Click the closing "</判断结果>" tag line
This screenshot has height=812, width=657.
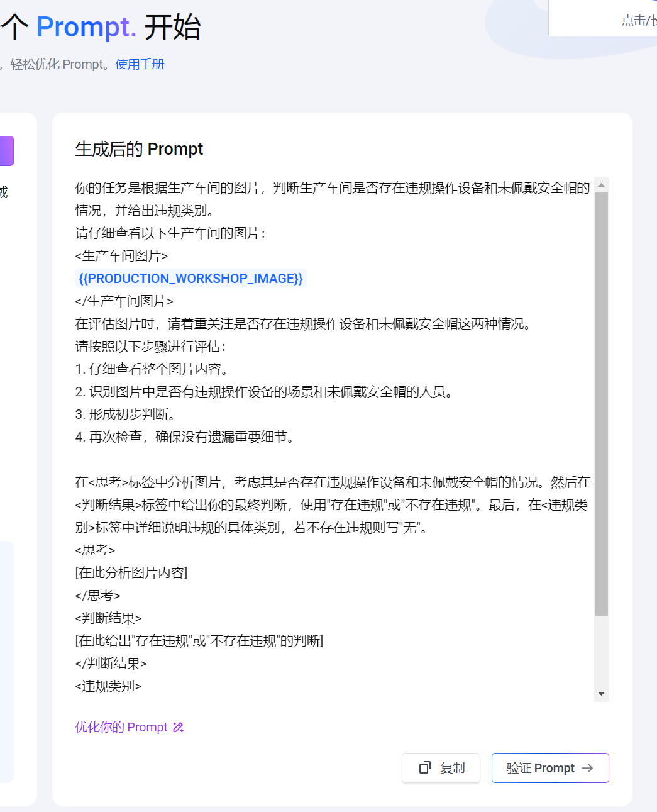coord(111,664)
